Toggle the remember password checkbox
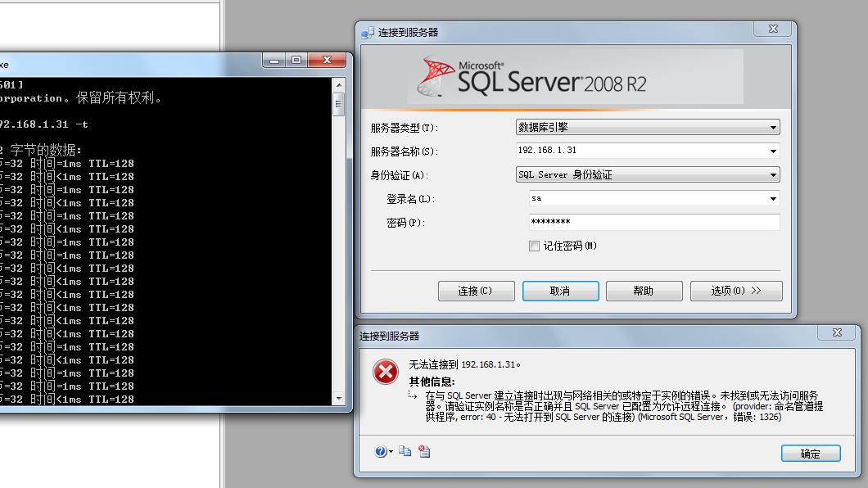The width and height of the screenshot is (868, 488). coord(534,246)
